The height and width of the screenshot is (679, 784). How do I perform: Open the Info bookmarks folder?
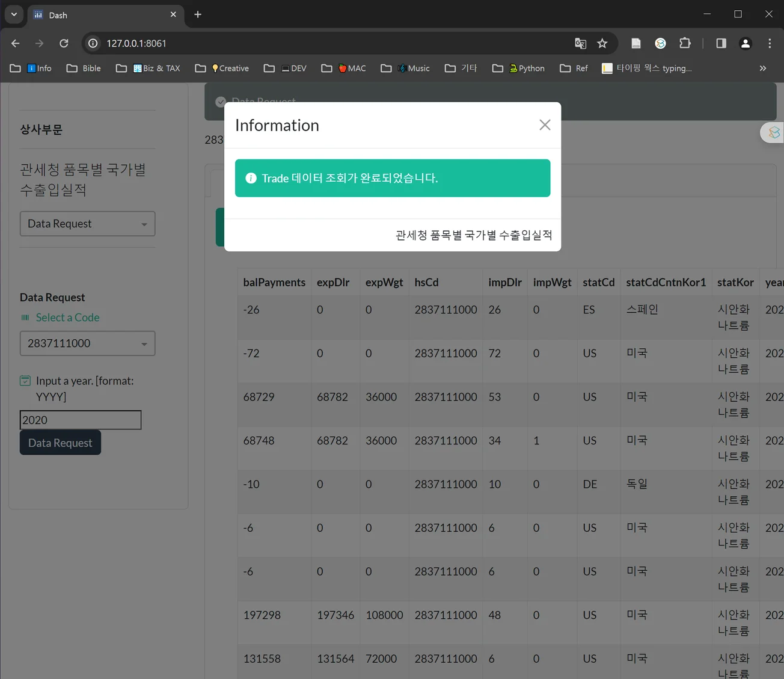31,68
